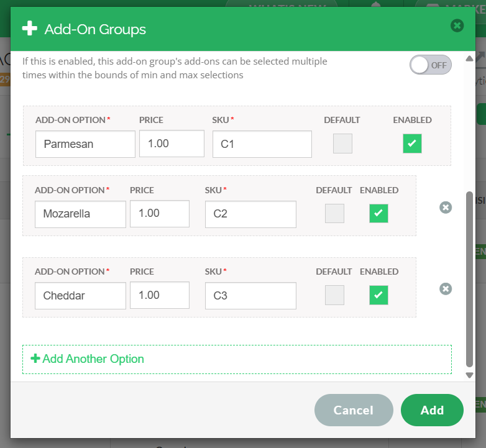The width and height of the screenshot is (486, 448).
Task: Edit the C1 SKU field
Action: coord(262,144)
